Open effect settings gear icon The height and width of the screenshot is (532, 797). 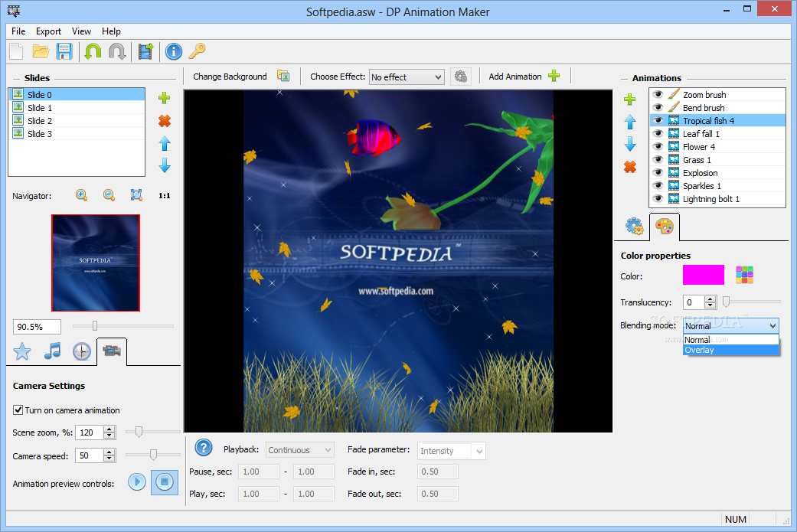pos(460,77)
